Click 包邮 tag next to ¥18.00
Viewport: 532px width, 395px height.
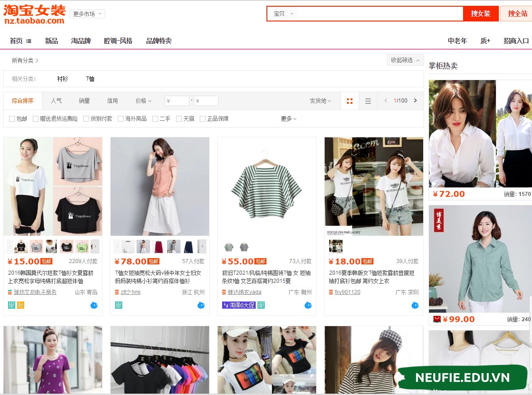click(368, 261)
